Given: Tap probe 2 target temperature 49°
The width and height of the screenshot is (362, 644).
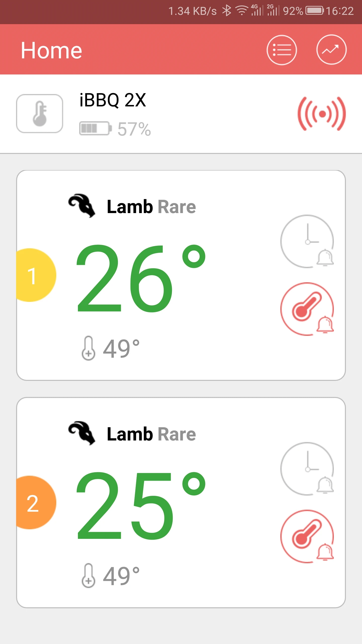Looking at the screenshot, I should [111, 576].
